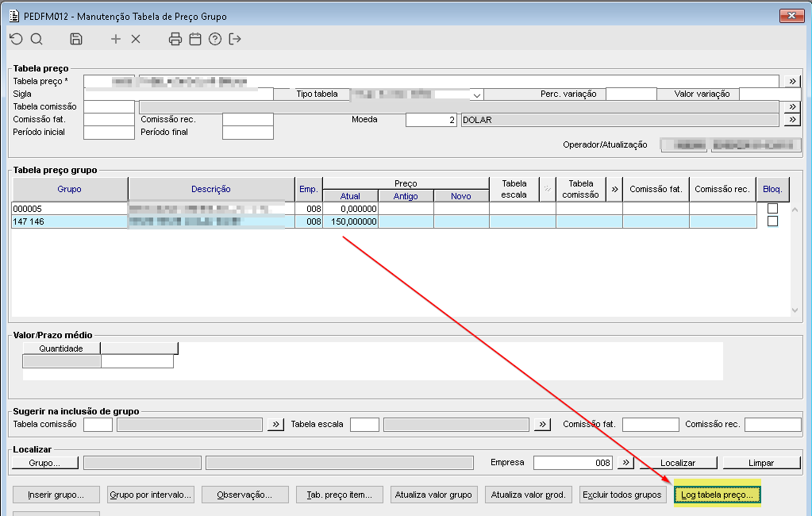Image resolution: width=812 pixels, height=516 pixels.
Task: Check Bloq. box for group 147 146
Action: tap(772, 221)
